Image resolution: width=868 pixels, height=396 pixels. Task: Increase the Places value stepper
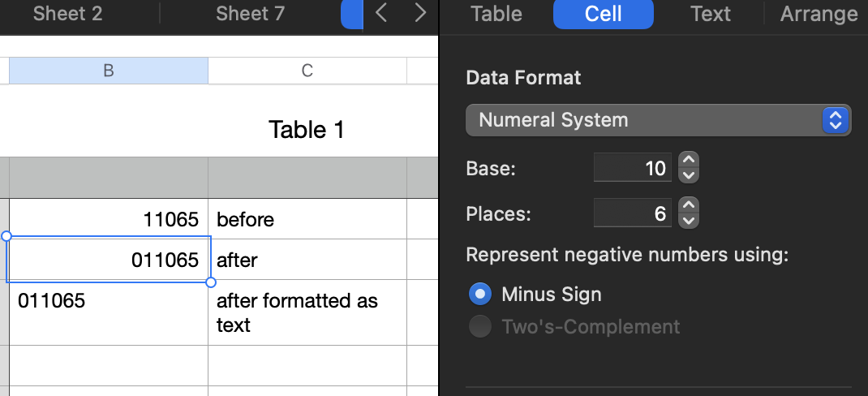click(688, 206)
